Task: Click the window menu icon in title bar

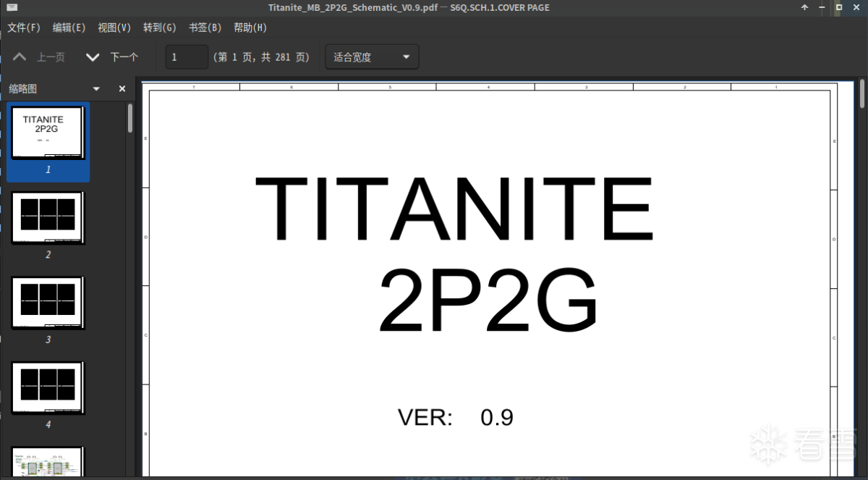Action: (x=12, y=7)
